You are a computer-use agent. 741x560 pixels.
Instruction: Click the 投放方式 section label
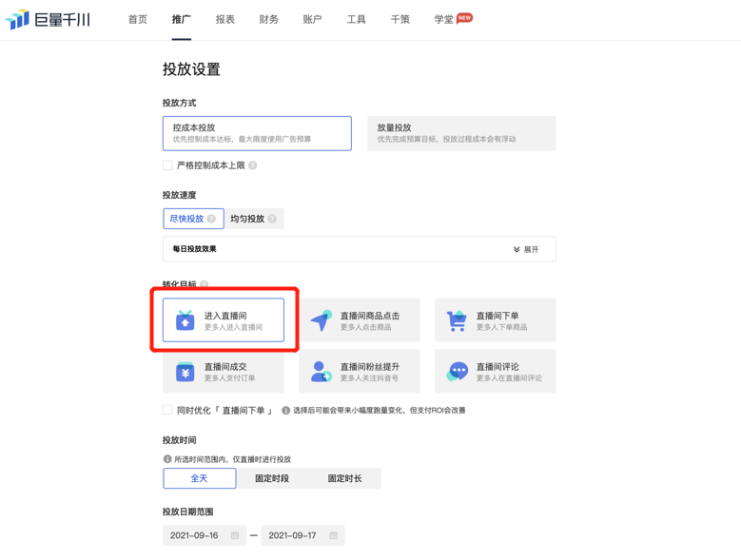pos(179,103)
